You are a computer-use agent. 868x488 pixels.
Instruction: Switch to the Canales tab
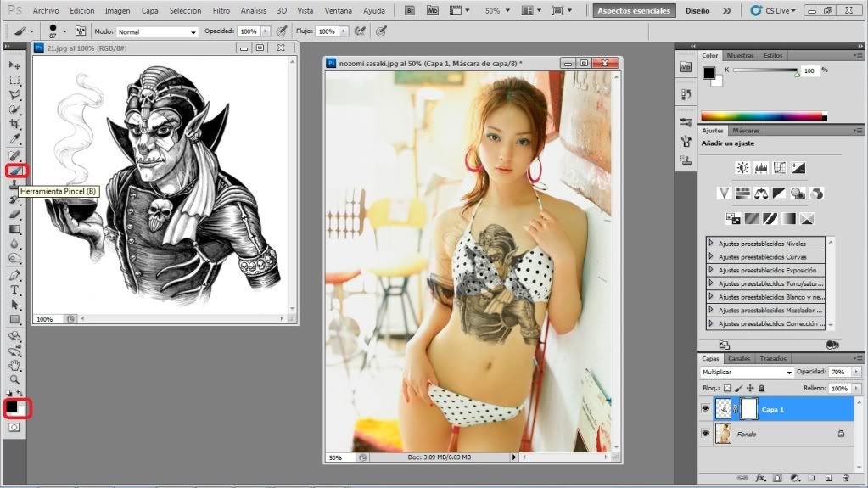738,358
